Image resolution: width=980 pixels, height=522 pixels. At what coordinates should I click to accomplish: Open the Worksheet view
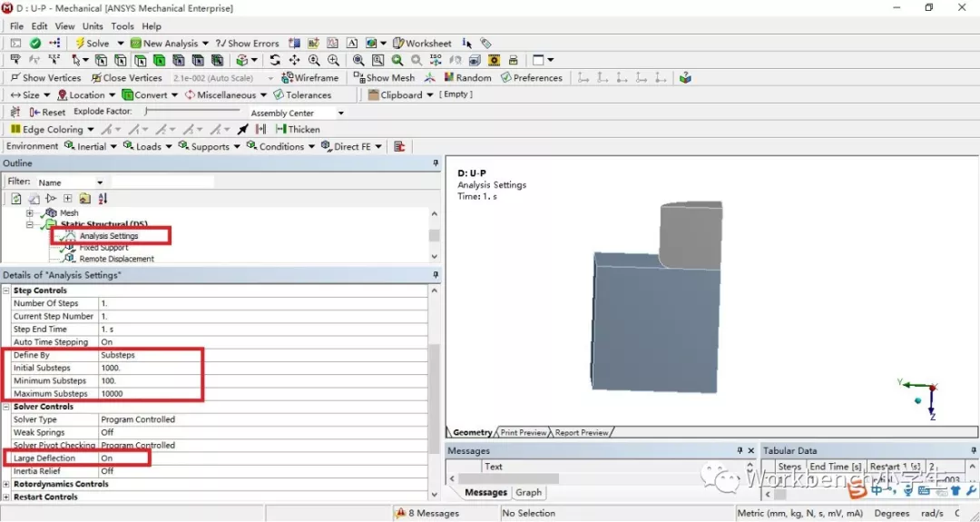click(x=422, y=44)
